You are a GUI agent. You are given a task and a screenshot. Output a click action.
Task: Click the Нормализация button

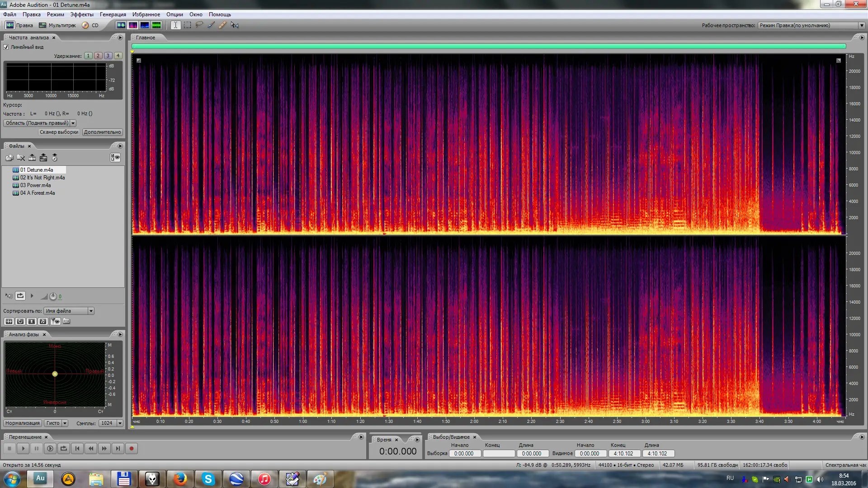22,423
